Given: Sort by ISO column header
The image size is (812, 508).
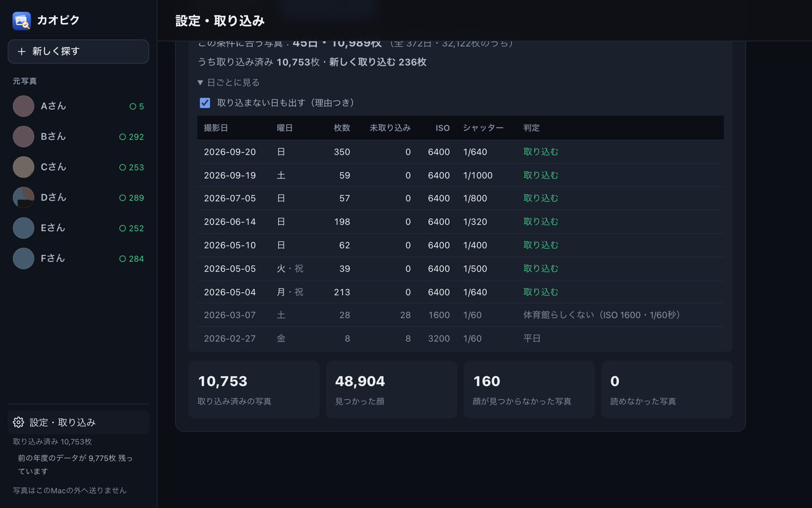Looking at the screenshot, I should [443, 128].
